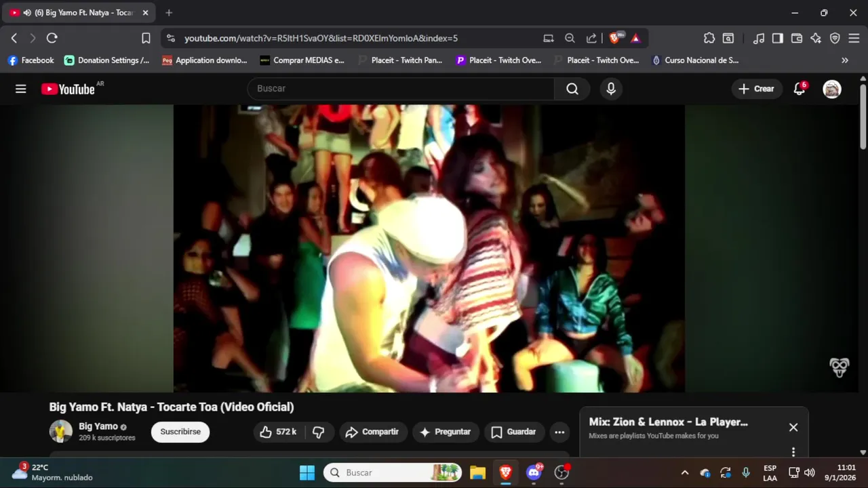Open Brave Leo AI sparkle icon

(x=816, y=38)
